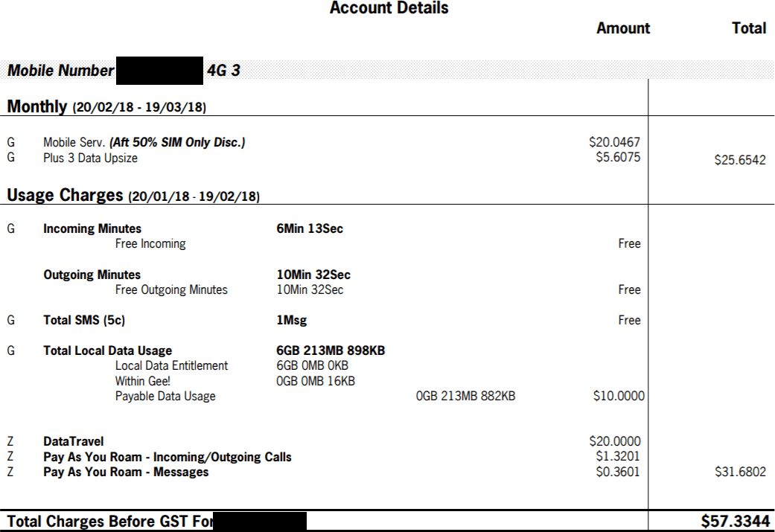775x532 pixels.
Task: Click 'Plus 3 Data Upsize' line
Action: tap(90, 158)
